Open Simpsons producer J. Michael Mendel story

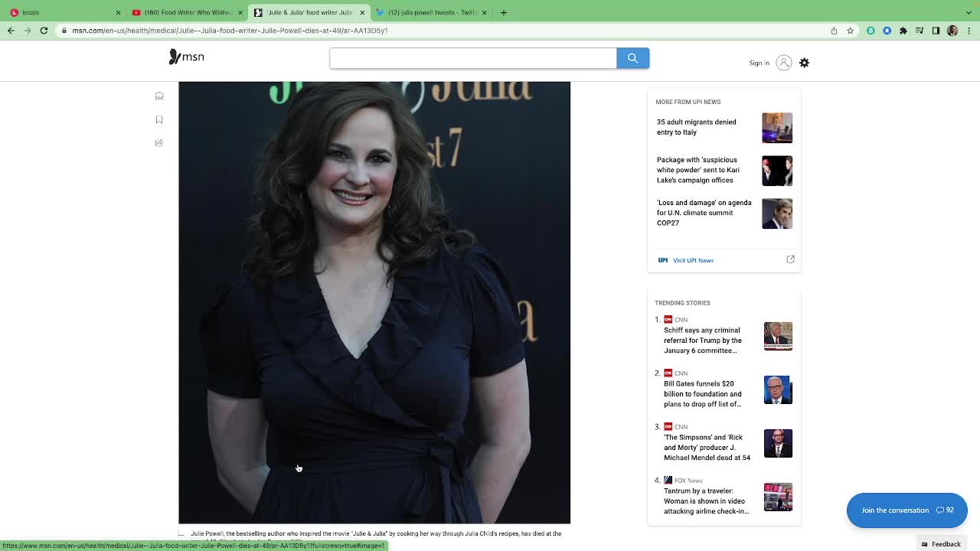707,448
